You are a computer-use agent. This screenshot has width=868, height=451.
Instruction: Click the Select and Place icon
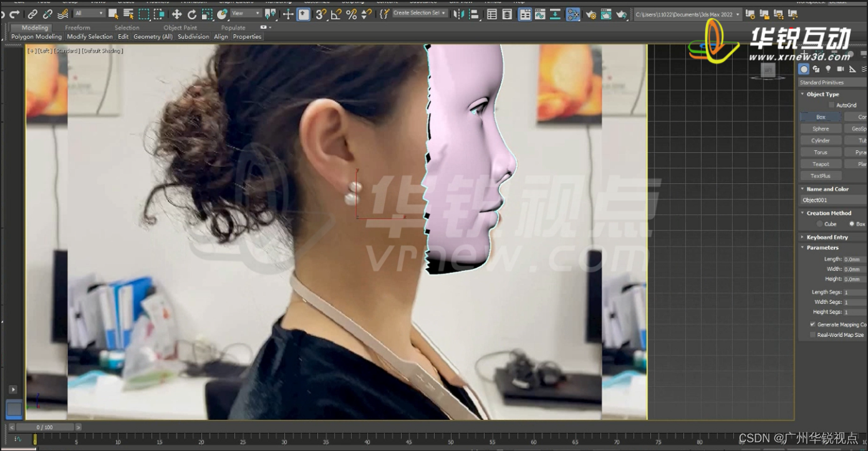222,14
